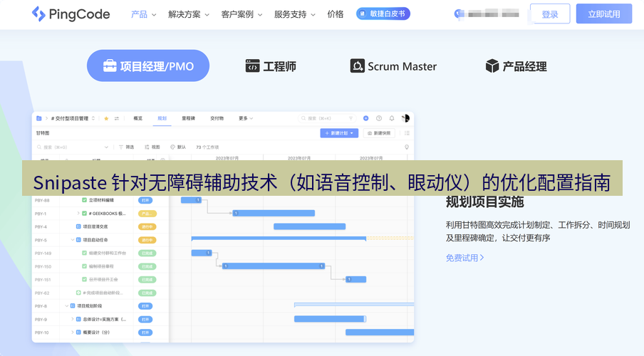This screenshot has height=356, width=644.
Task: Click the project search box 搜索 (⌘+K)
Action: [x=327, y=118]
